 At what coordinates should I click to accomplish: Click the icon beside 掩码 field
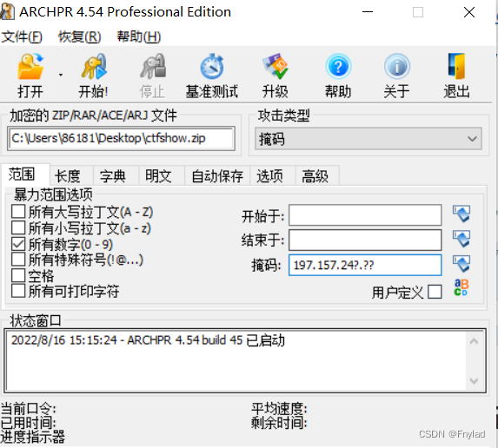(x=461, y=264)
